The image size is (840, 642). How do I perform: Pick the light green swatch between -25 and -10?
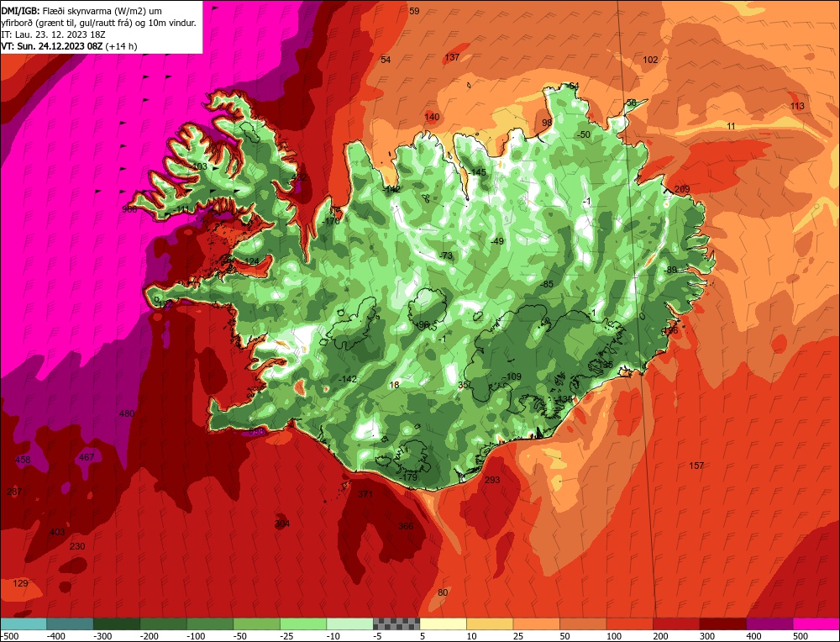tap(303, 624)
